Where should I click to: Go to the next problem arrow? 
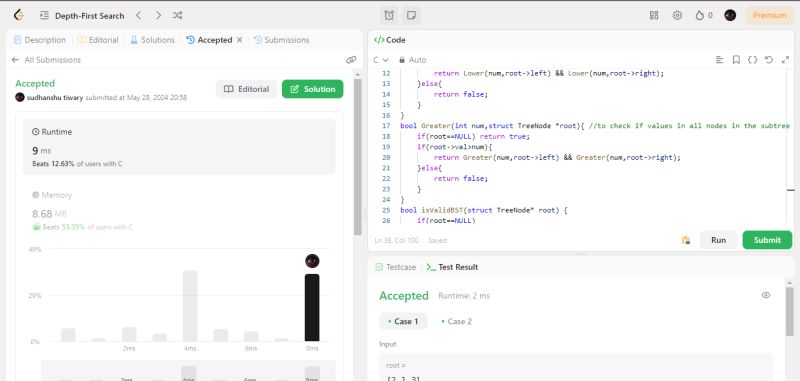(158, 15)
